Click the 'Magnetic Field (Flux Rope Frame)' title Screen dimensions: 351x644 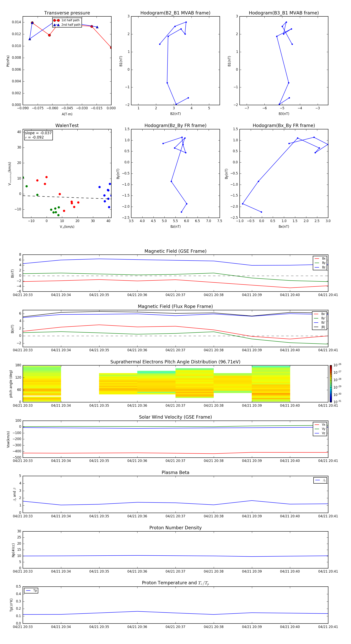(x=175, y=307)
